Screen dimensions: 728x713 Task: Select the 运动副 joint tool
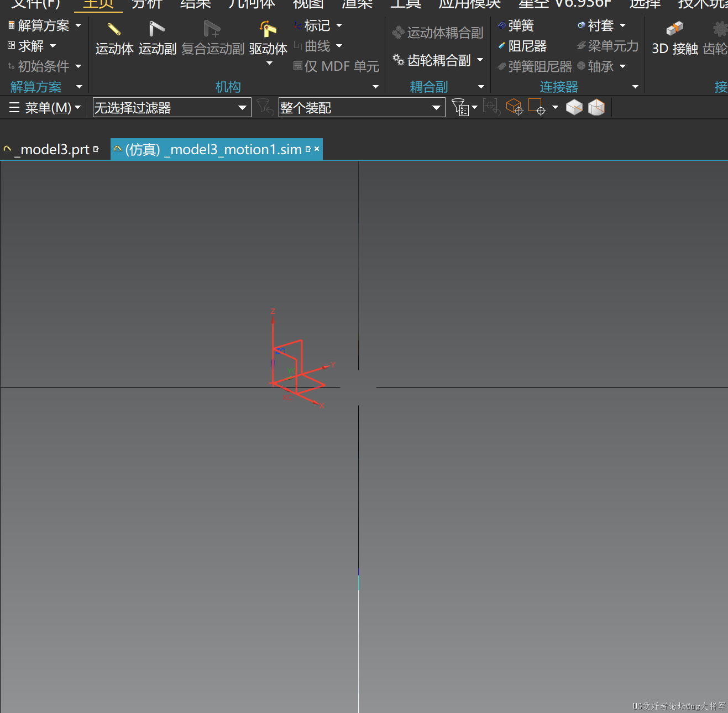pyautogui.click(x=158, y=38)
